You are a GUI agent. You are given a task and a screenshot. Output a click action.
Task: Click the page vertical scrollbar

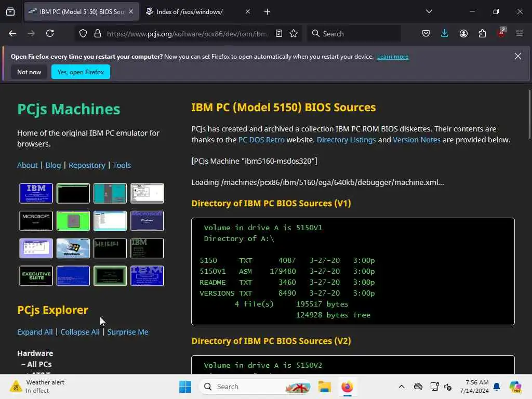(x=529, y=114)
